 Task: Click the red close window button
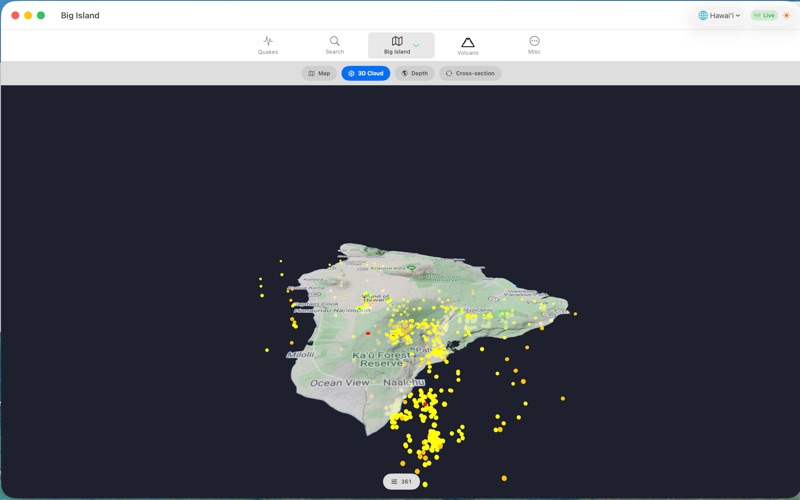click(15, 15)
